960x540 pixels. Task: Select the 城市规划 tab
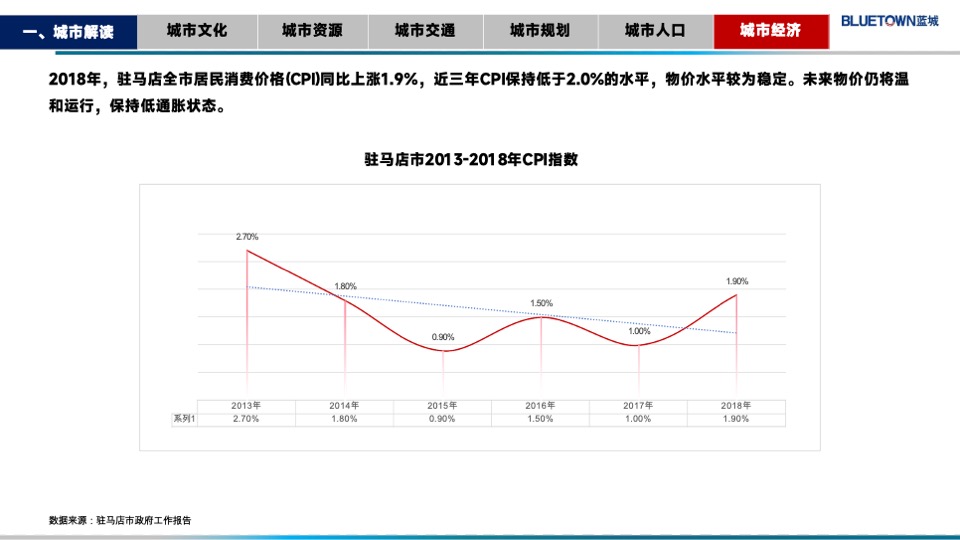pos(540,31)
